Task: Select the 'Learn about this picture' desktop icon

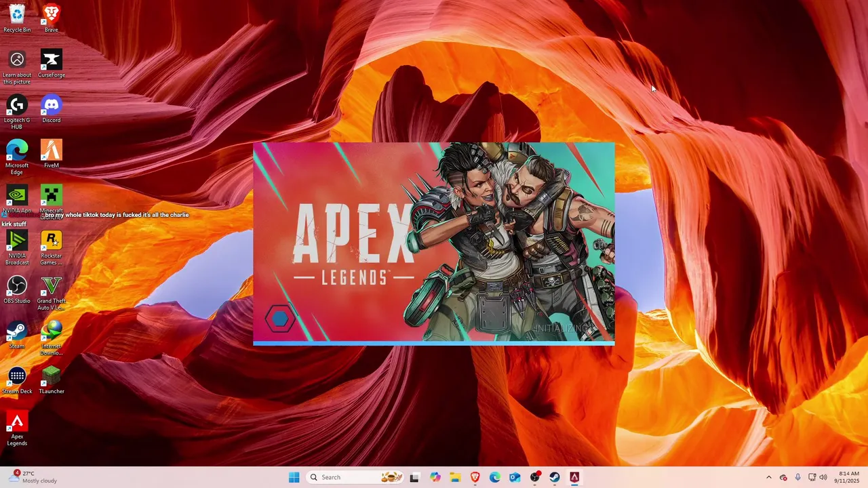Action: coord(17,67)
